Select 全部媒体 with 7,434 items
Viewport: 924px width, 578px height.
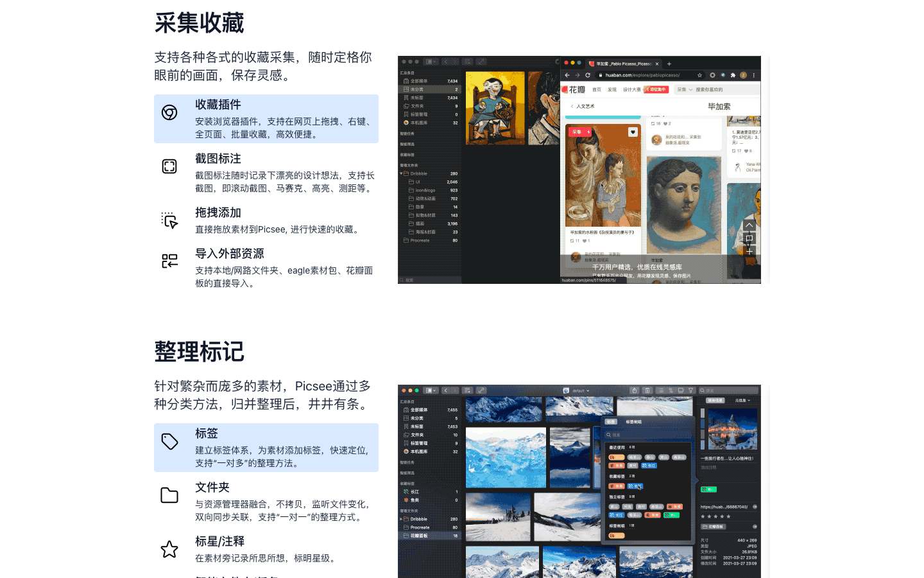(x=430, y=82)
